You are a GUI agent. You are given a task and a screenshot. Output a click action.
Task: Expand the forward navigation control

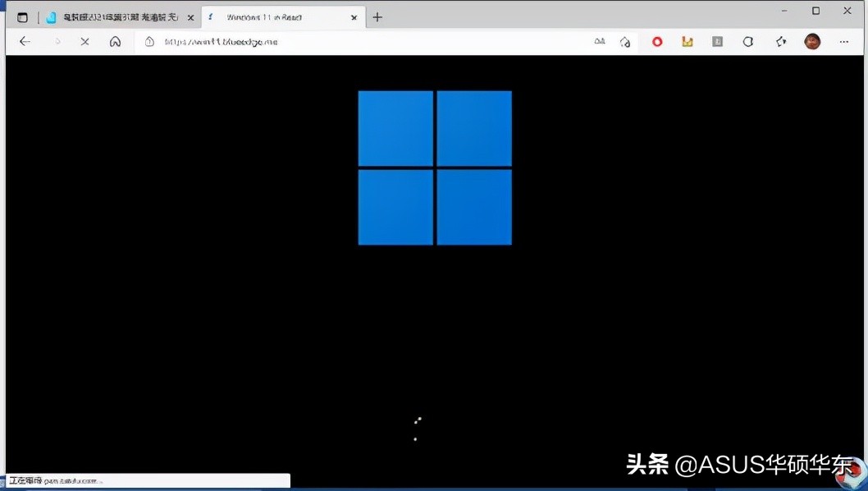click(55, 41)
